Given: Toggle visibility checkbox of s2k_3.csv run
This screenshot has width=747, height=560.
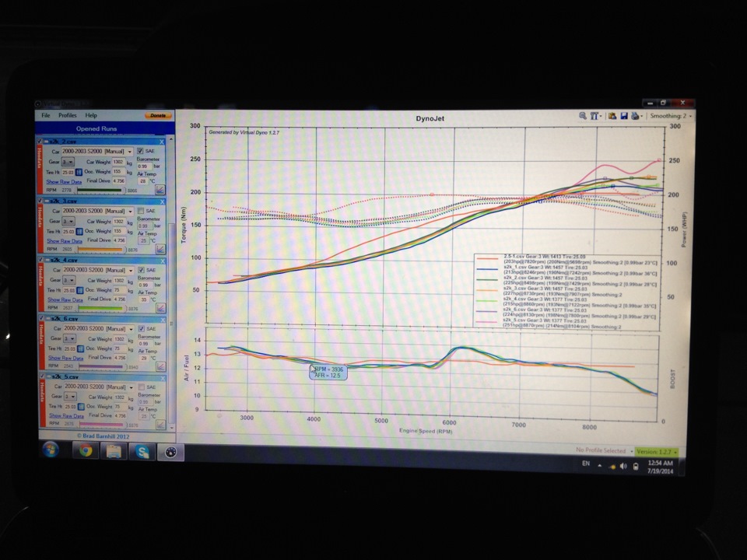Looking at the screenshot, I should point(40,201).
